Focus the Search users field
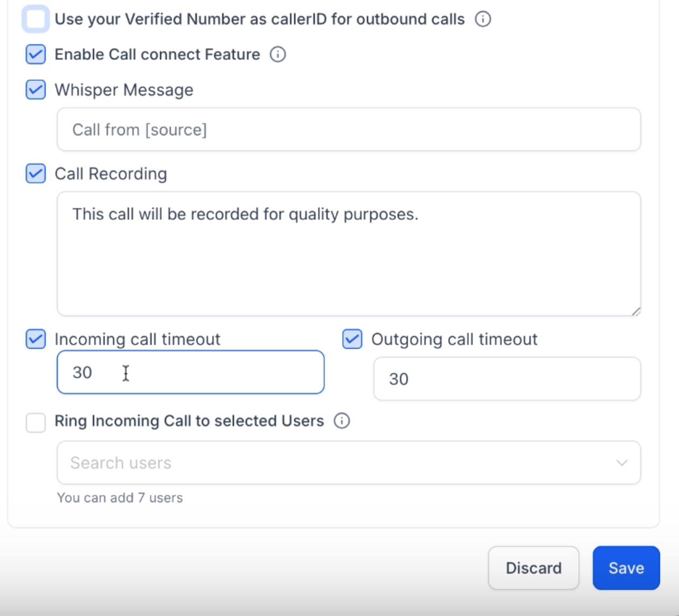The height and width of the screenshot is (616, 679). tap(349, 463)
